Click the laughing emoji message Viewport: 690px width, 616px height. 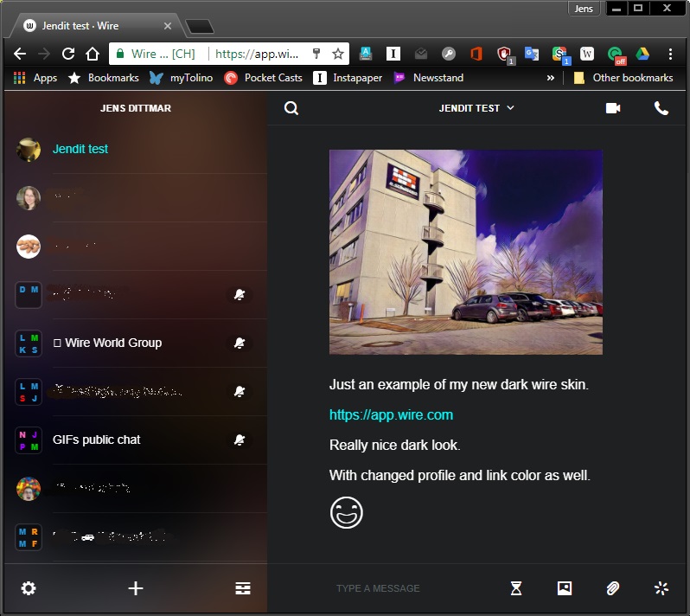347,512
